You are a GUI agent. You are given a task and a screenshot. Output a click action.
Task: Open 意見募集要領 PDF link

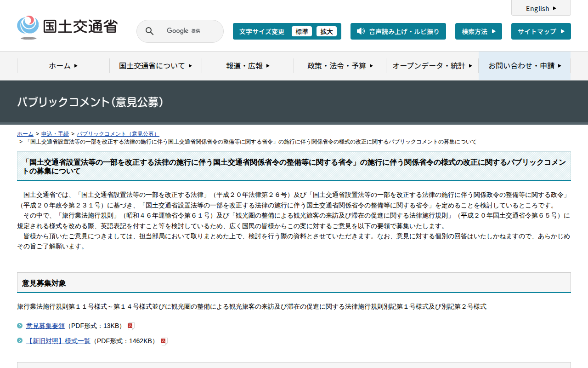pyautogui.click(x=45, y=326)
